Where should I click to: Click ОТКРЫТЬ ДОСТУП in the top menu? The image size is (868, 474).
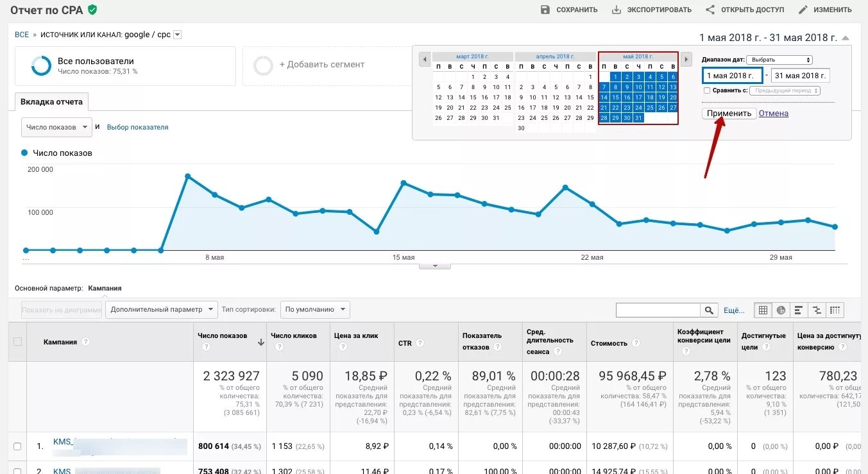coord(753,10)
